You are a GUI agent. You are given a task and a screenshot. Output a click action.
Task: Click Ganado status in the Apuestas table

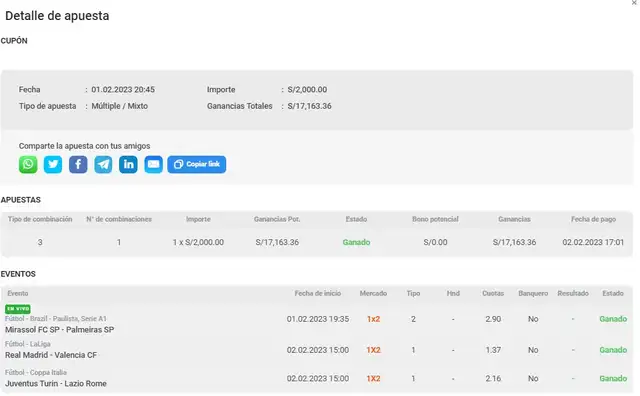pyautogui.click(x=356, y=242)
